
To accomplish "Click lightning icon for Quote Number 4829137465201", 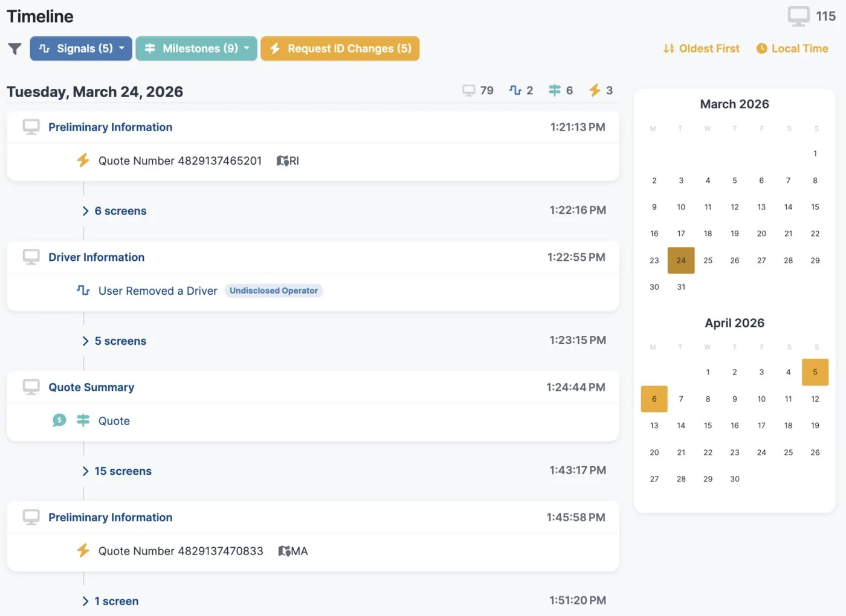I will point(83,161).
